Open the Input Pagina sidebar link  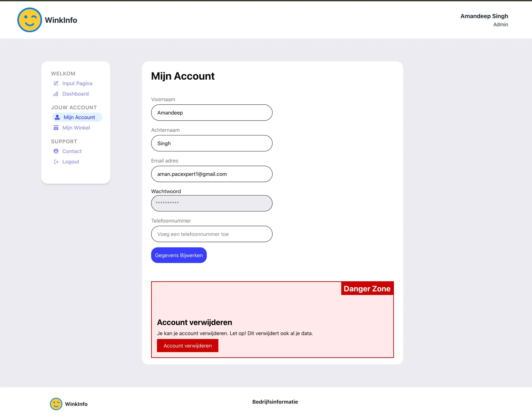pyautogui.click(x=77, y=83)
